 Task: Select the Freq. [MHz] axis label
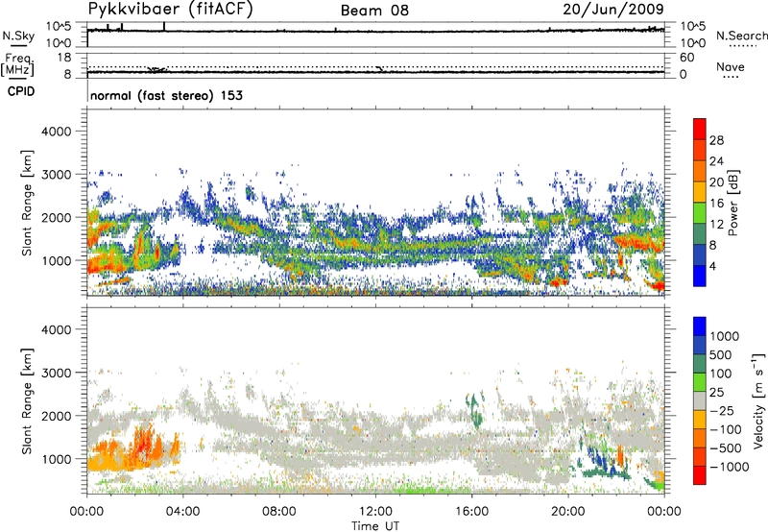tap(17, 64)
